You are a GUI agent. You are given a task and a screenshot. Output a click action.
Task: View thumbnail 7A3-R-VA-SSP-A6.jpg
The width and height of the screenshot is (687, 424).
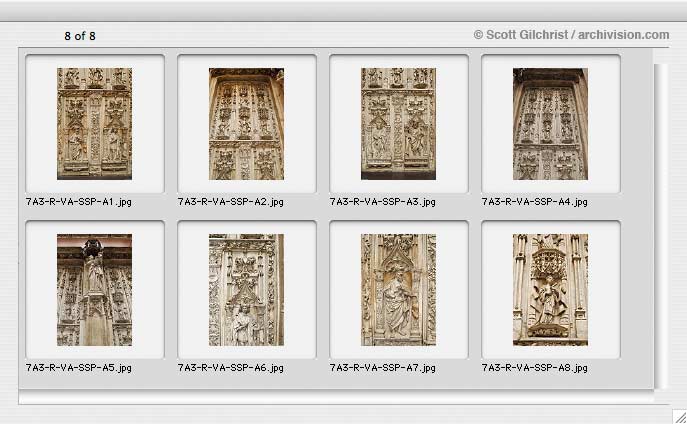246,290
